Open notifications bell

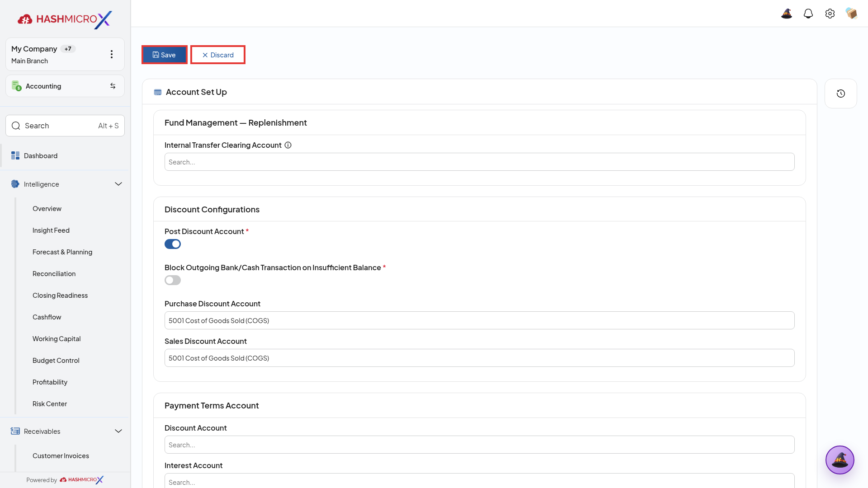808,14
